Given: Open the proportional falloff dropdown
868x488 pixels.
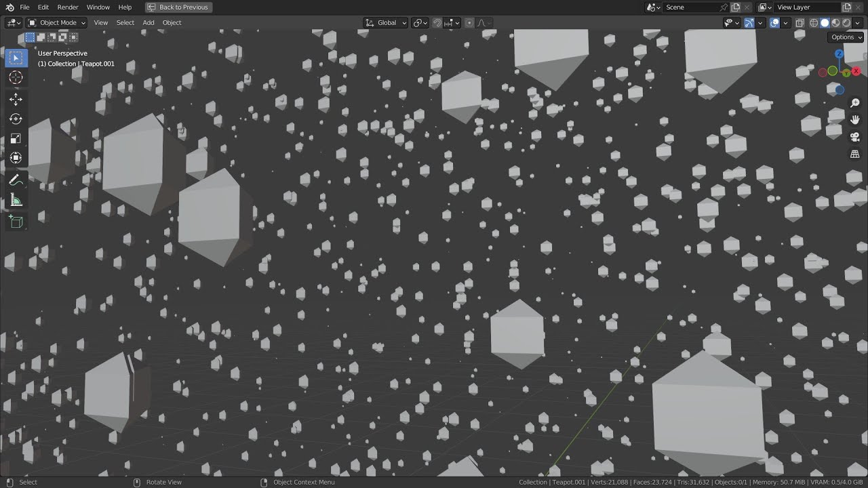Looking at the screenshot, I should (484, 22).
